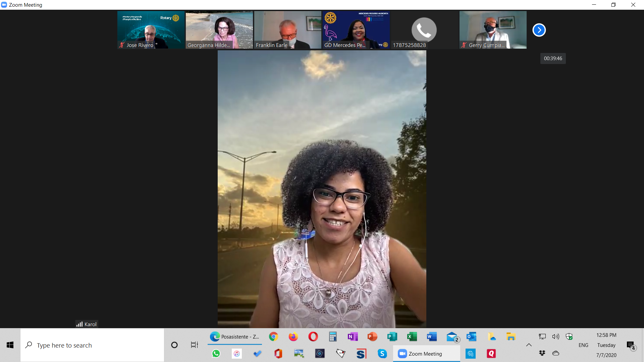Open Firefox from the taskbar
Viewport: 644px width, 362px height.
[x=293, y=337]
